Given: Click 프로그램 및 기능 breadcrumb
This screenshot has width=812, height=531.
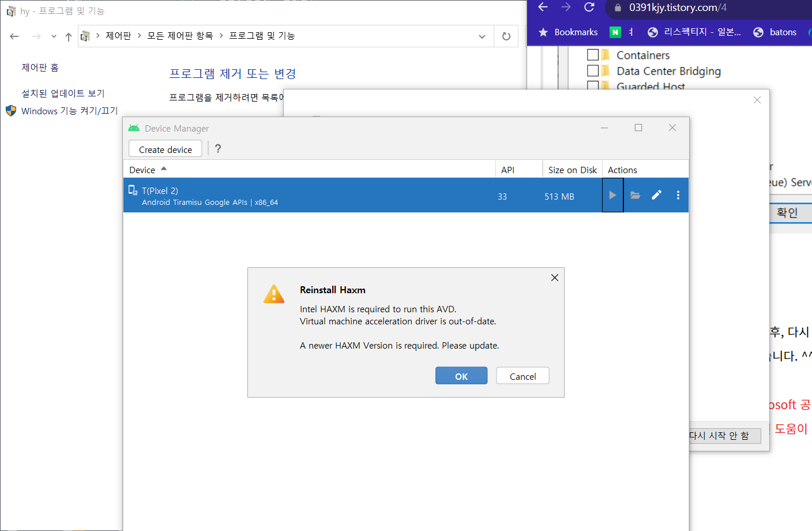Looking at the screenshot, I should point(262,36).
